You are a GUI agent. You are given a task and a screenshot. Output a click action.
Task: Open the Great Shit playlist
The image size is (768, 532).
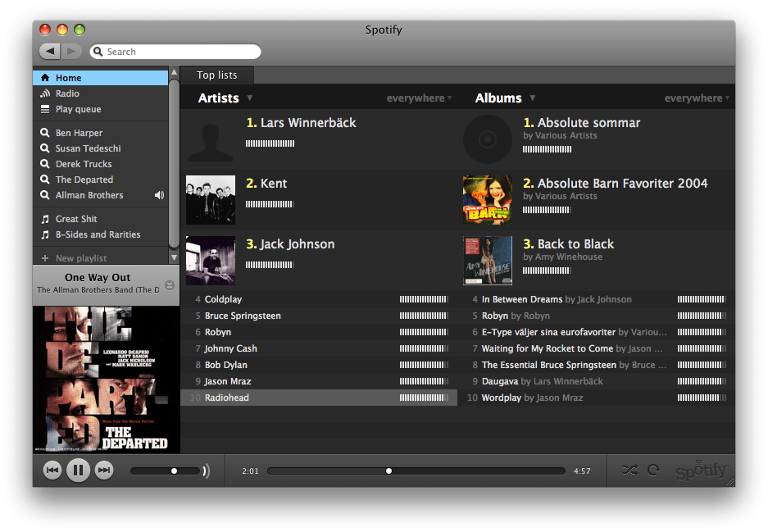pyautogui.click(x=101, y=219)
